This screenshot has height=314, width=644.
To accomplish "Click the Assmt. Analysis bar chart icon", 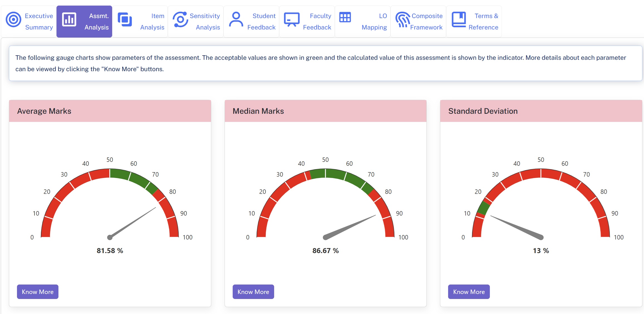I will (x=69, y=19).
